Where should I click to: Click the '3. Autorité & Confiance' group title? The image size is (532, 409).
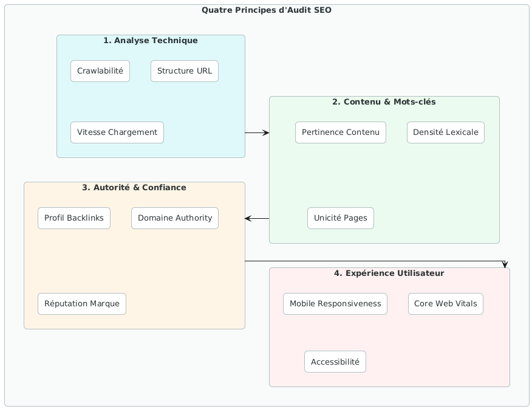134,188
